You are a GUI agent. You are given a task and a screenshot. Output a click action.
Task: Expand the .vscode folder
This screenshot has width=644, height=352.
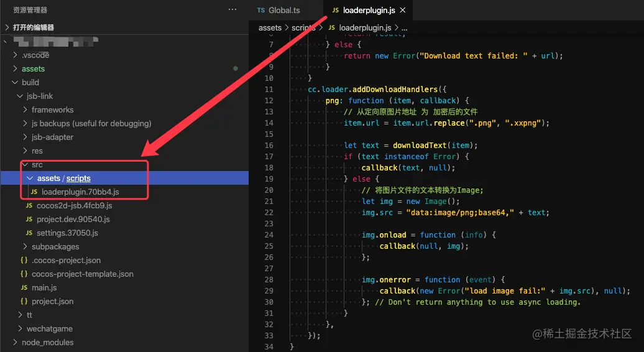tap(15, 55)
